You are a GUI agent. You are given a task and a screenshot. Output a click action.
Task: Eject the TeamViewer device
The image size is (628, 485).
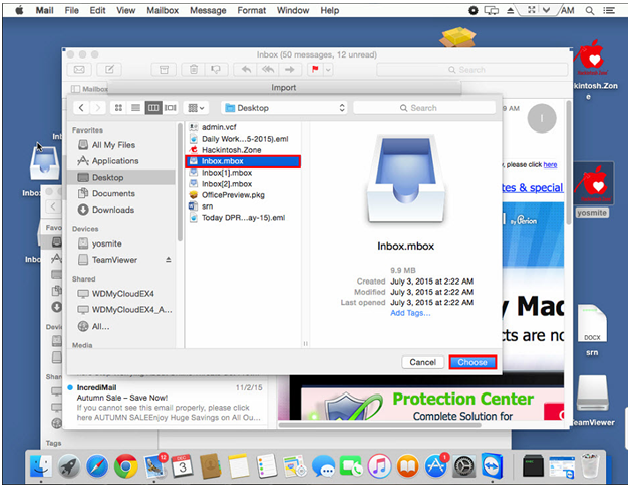[x=168, y=260]
